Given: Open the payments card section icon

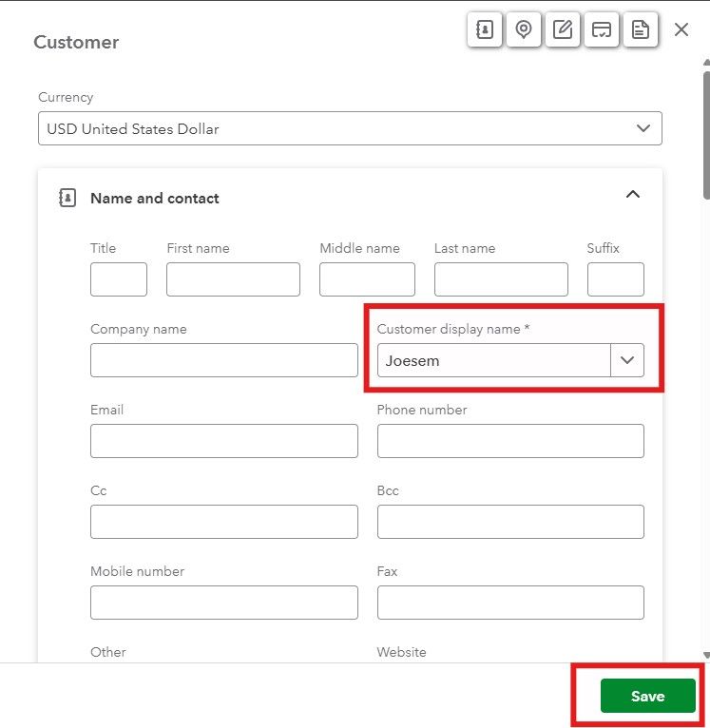Looking at the screenshot, I should pyautogui.click(x=602, y=29).
